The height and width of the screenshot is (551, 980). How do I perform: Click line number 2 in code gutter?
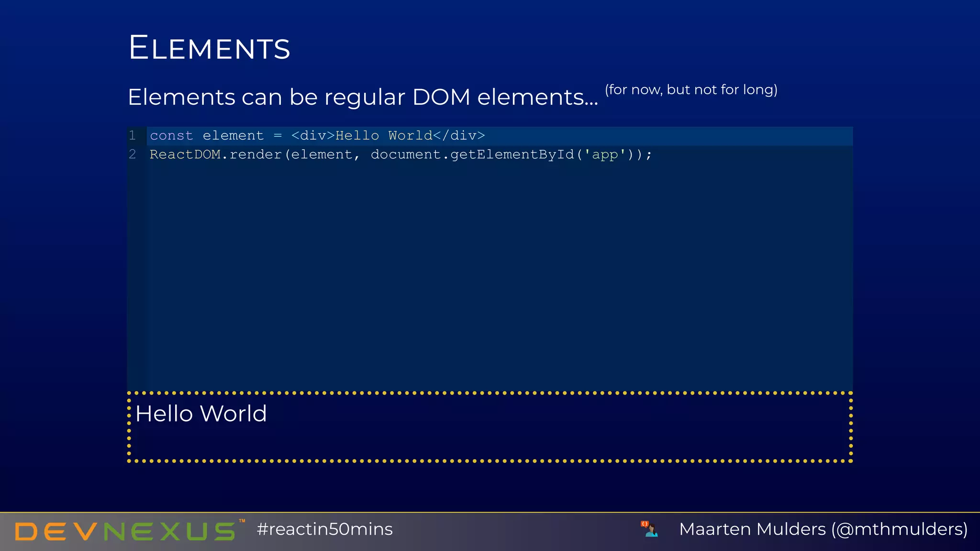coord(133,154)
